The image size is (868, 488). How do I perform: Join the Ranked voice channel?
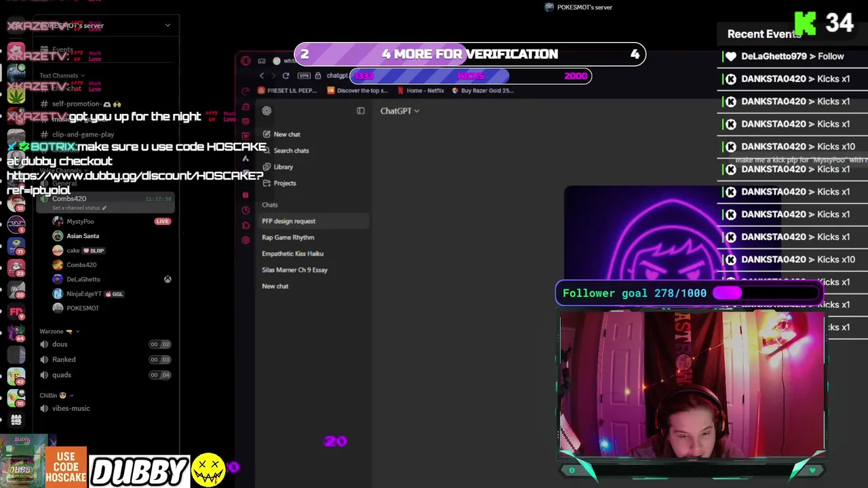(105, 359)
